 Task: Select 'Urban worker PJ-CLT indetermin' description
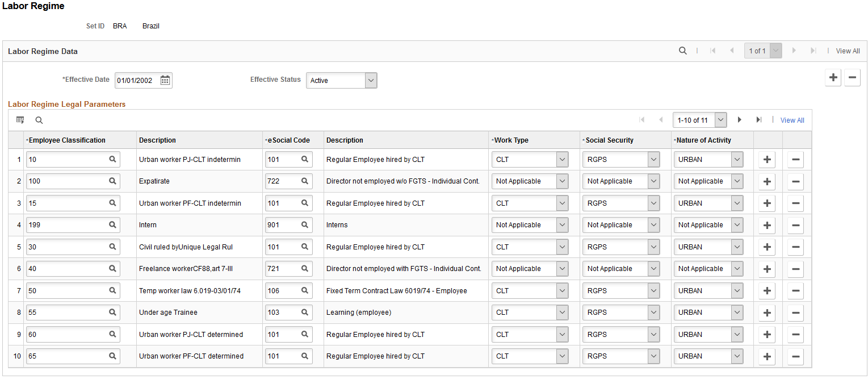pyautogui.click(x=190, y=160)
